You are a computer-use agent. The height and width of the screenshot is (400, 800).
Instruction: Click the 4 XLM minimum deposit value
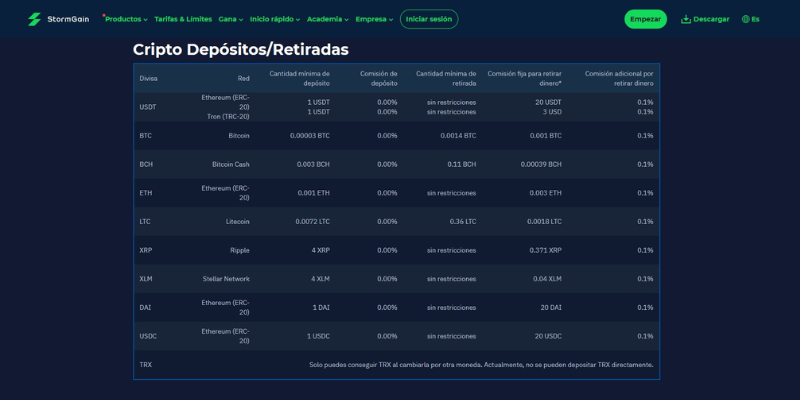tap(320, 279)
